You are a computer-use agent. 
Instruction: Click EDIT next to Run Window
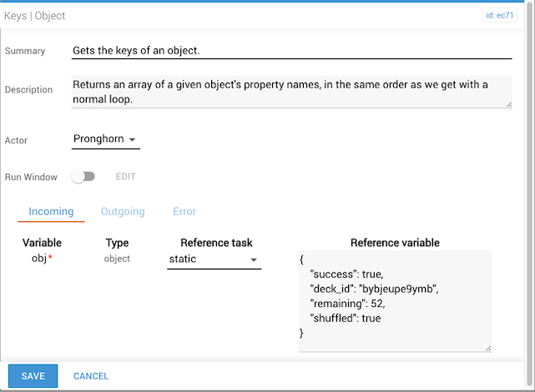tap(125, 177)
